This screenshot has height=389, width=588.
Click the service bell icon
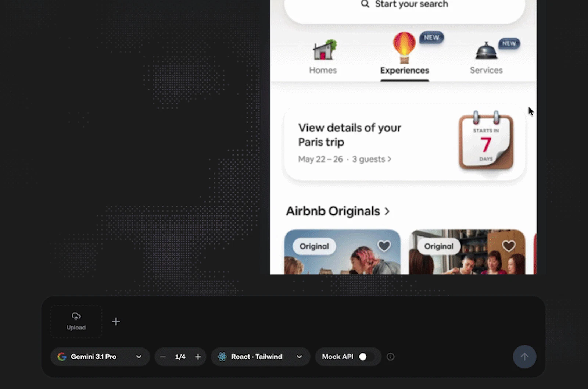(x=486, y=51)
